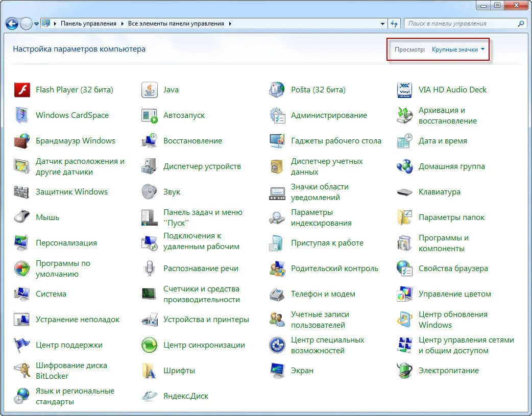Open the Клавиатура keyboard icon
This screenshot has width=532, height=416.
click(x=404, y=192)
